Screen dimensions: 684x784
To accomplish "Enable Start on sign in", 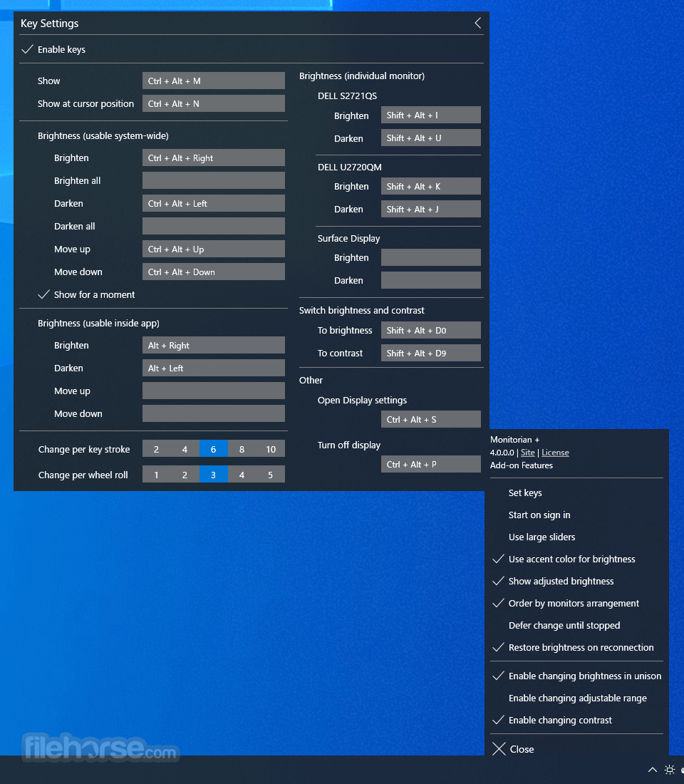I will pos(539,515).
